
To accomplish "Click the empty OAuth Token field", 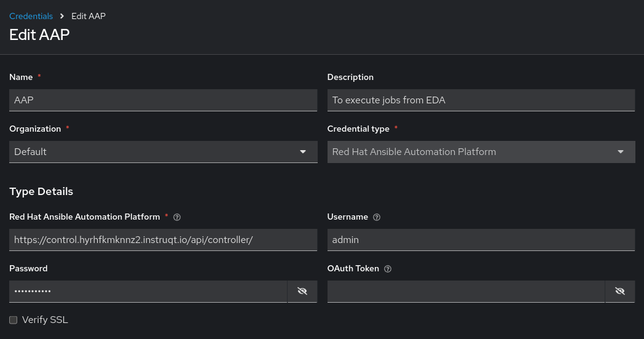I will tap(466, 291).
